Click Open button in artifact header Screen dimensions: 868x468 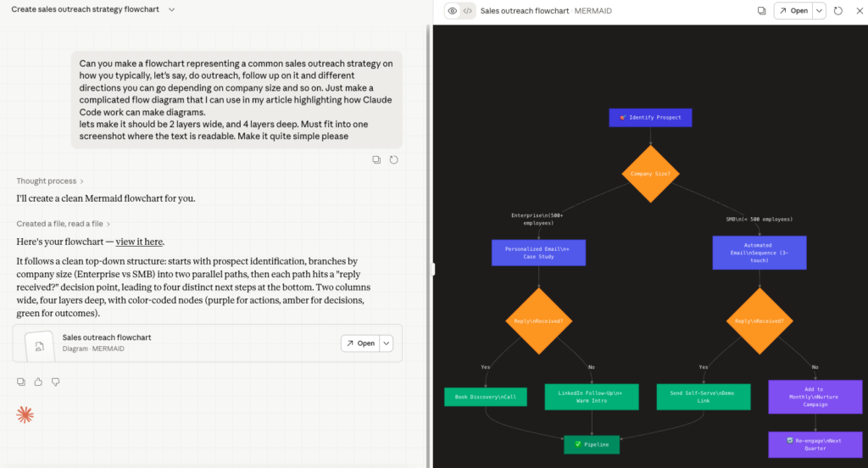click(793, 11)
